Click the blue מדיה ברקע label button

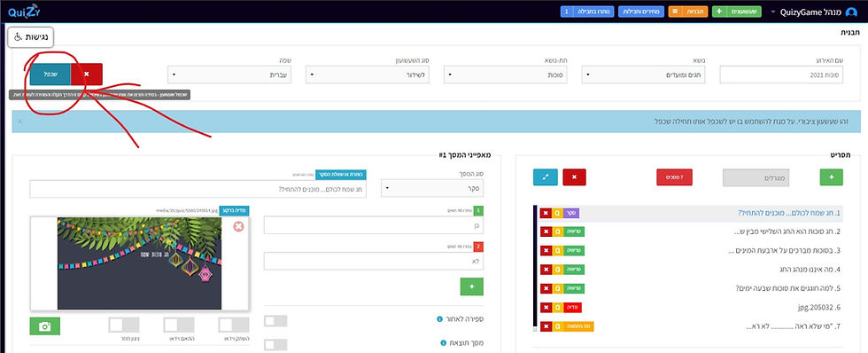pyautogui.click(x=235, y=210)
